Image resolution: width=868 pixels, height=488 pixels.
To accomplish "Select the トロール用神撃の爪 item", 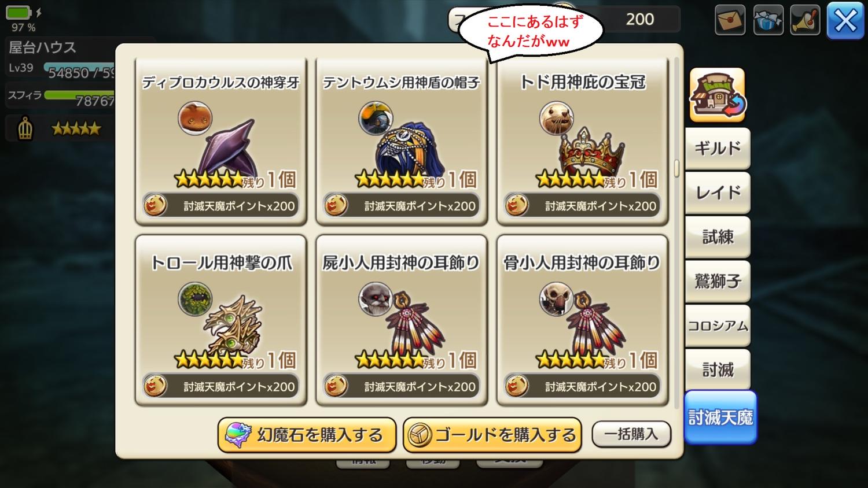I will coord(220,321).
